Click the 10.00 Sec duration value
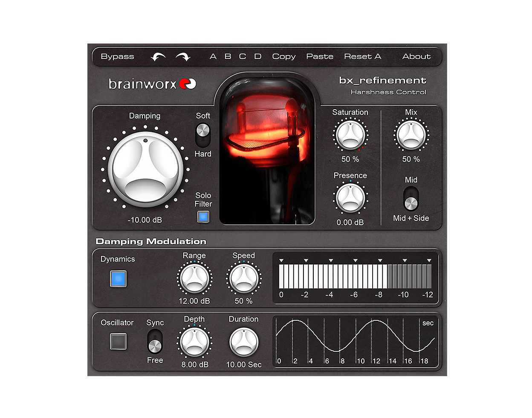This screenshot has height=418, width=532. (244, 365)
